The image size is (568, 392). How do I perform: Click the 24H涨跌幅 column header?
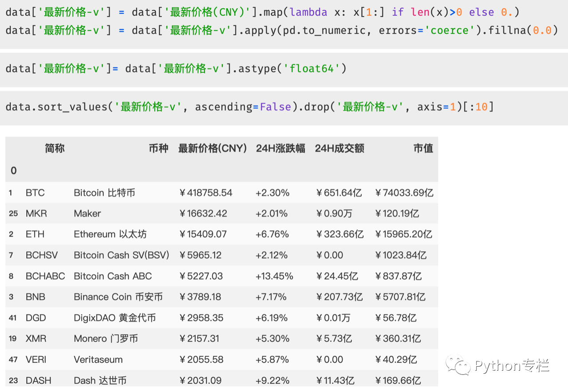280,148
